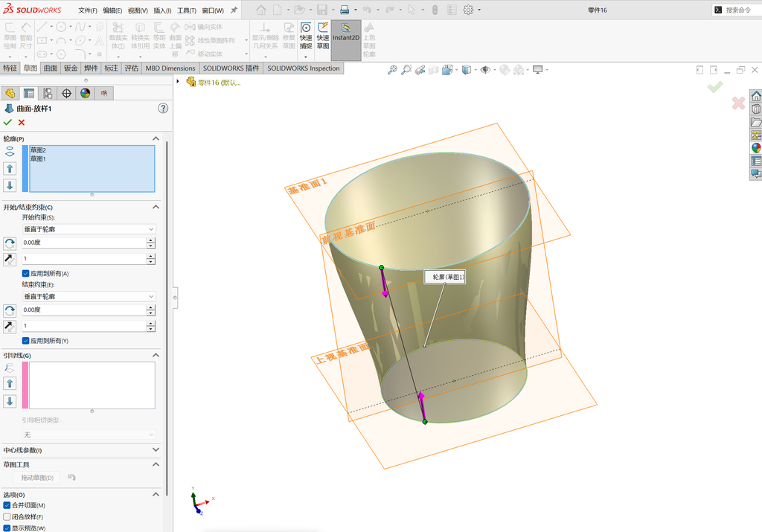Image resolution: width=762 pixels, height=532 pixels.
Task: Reverse the end constraint tangent direction icon
Action: [9, 327]
